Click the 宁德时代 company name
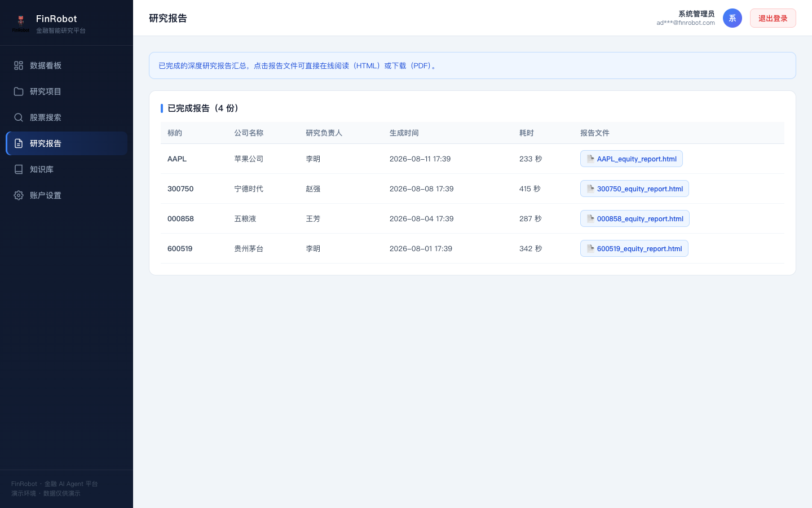812x508 pixels. [249, 189]
